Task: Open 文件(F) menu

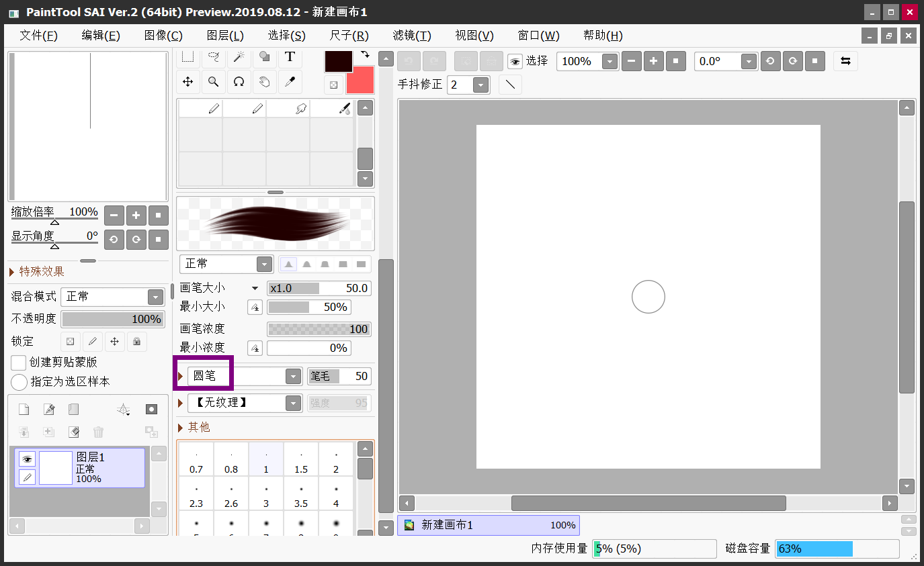Action: click(38, 36)
